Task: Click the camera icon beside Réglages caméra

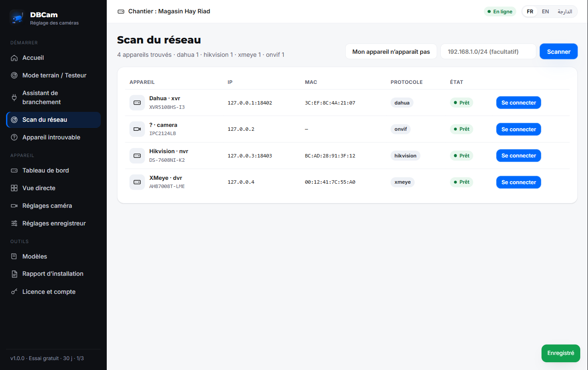Action: coord(14,206)
